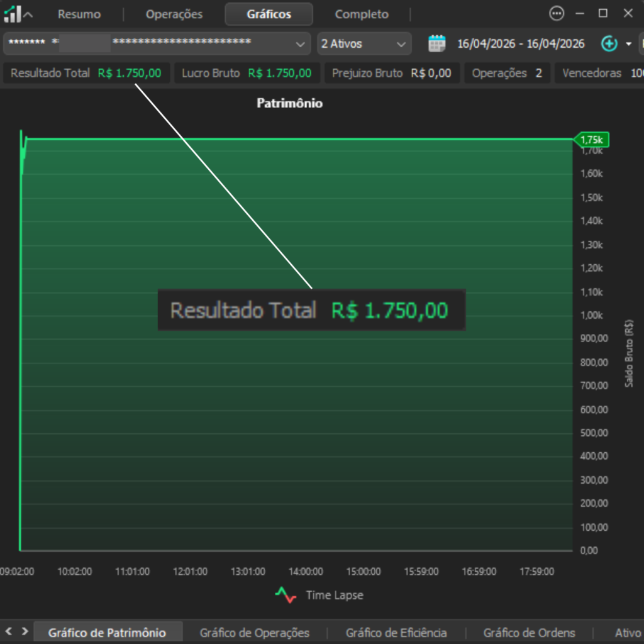Click the performance report bar-chart logo icon

point(13,14)
